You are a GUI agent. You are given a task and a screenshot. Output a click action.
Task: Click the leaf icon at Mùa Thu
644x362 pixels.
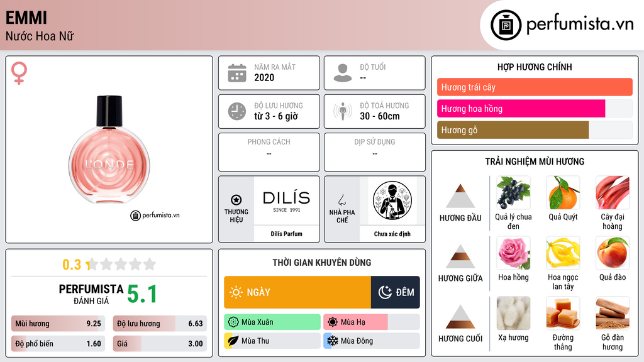tap(233, 341)
